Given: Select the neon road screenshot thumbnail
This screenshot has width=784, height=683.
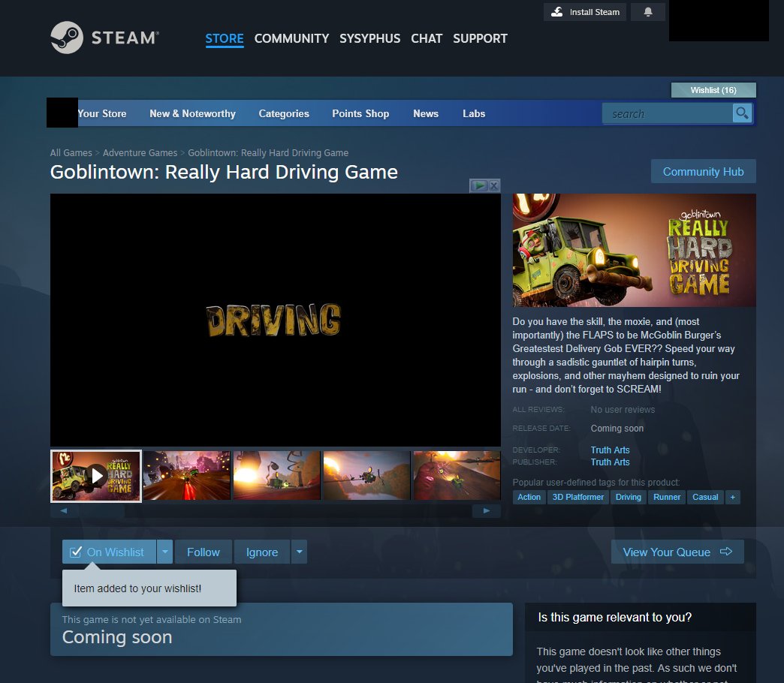Looking at the screenshot, I should tap(186, 476).
